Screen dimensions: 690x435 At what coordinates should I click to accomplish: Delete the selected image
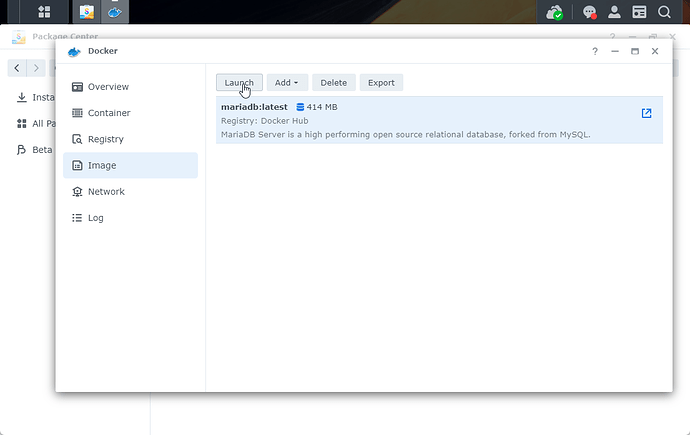pos(333,83)
